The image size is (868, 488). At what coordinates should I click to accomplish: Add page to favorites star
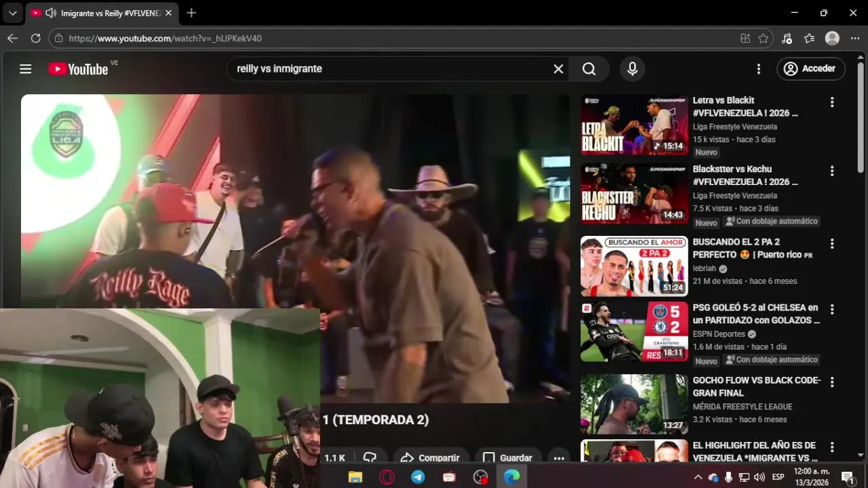pyautogui.click(x=764, y=39)
